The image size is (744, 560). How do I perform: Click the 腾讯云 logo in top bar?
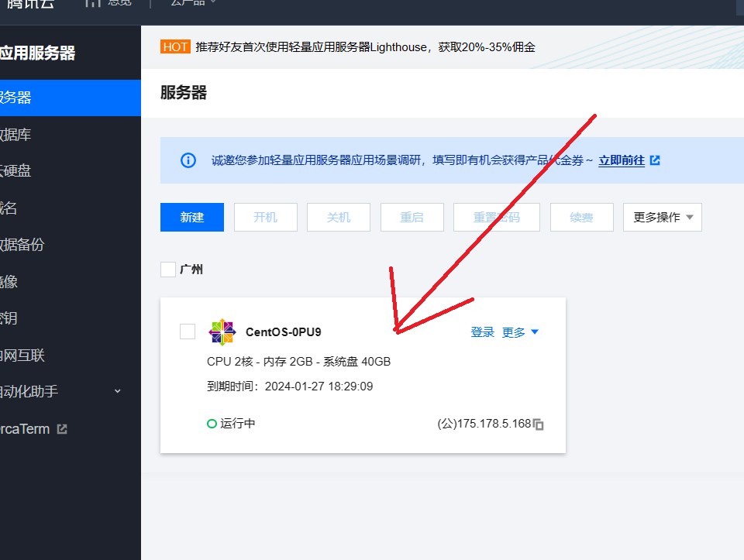pyautogui.click(x=30, y=4)
